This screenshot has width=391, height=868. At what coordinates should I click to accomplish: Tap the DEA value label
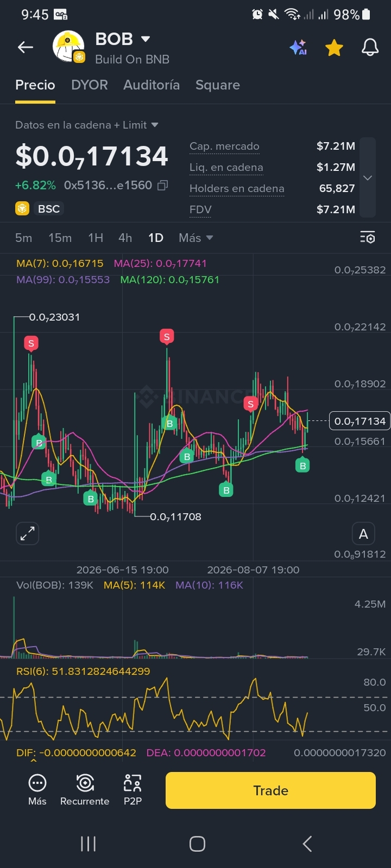pyautogui.click(x=206, y=753)
